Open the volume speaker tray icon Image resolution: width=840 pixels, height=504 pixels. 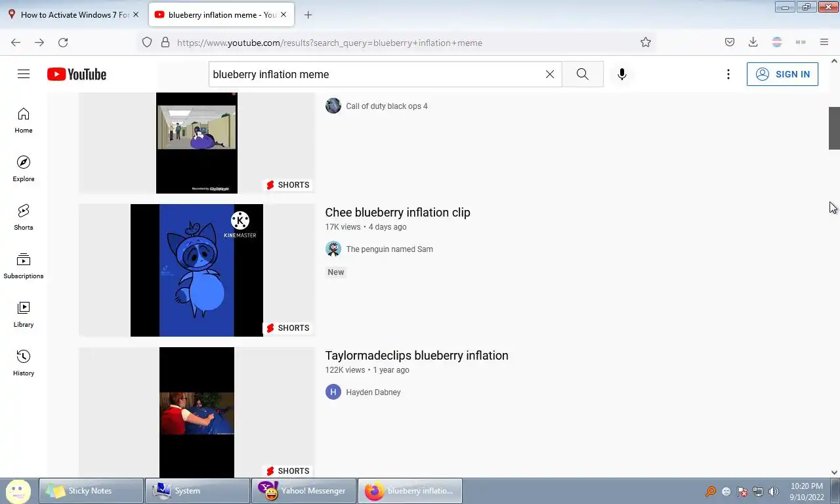[x=774, y=491]
